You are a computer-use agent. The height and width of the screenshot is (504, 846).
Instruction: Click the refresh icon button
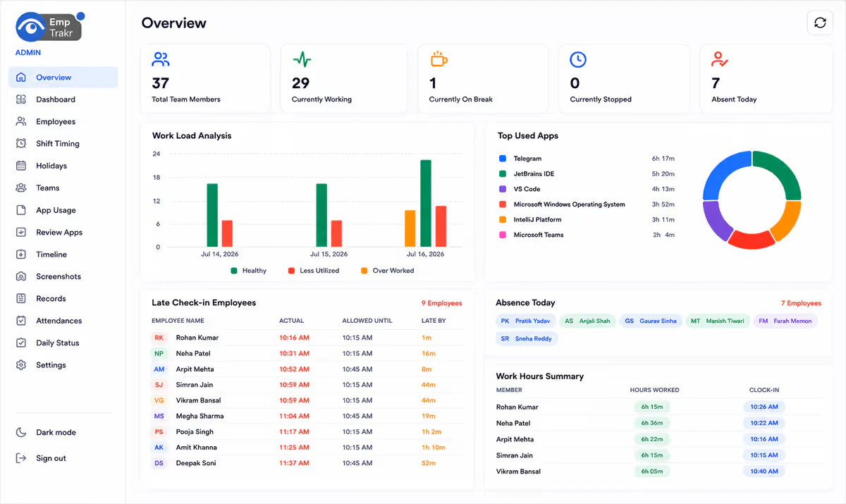click(x=820, y=23)
